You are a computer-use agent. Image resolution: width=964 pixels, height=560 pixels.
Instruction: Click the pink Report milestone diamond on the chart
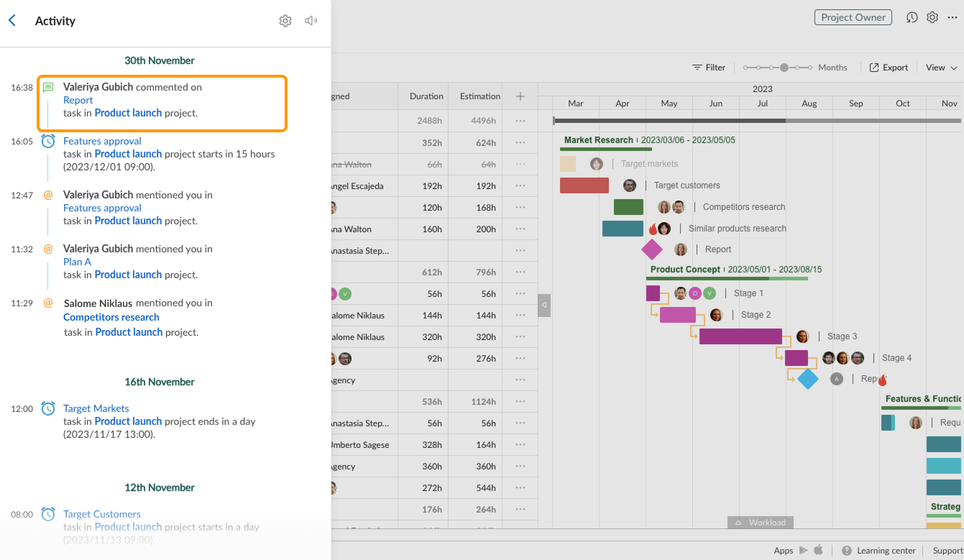click(652, 249)
